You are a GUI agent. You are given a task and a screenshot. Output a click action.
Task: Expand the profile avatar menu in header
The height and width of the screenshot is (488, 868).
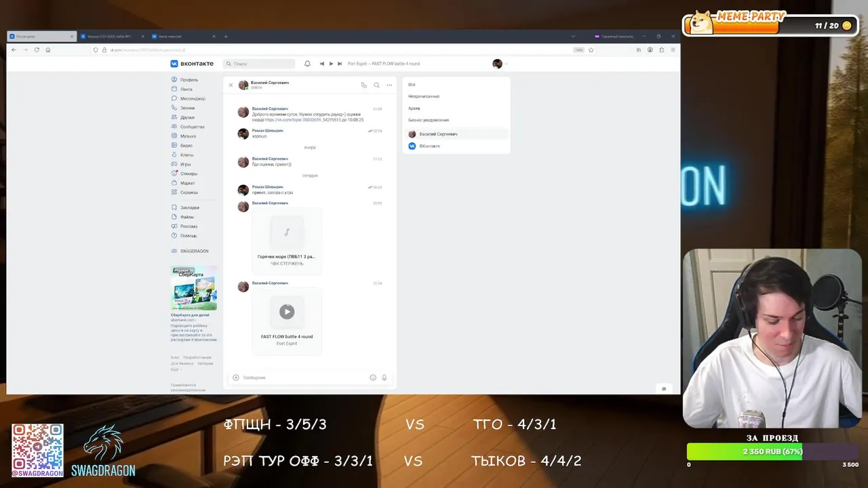point(500,64)
